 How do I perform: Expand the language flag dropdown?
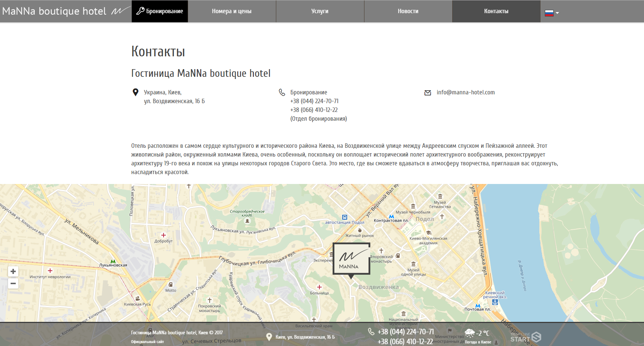[x=552, y=13]
